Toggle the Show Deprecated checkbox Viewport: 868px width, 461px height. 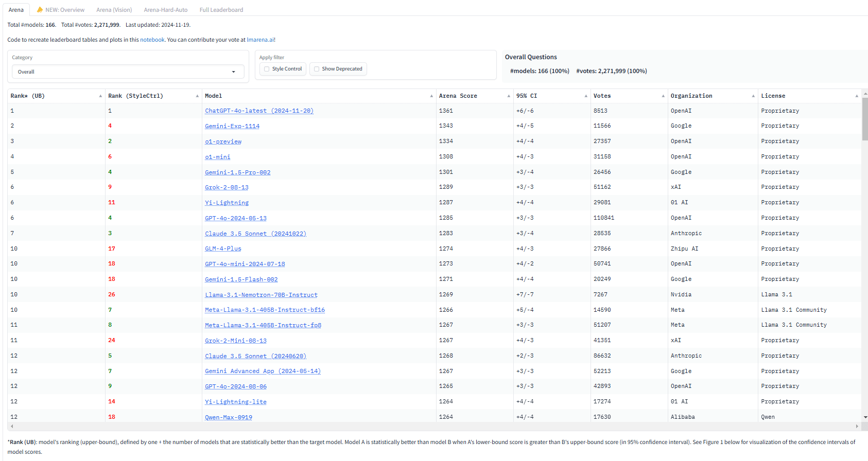(x=317, y=69)
